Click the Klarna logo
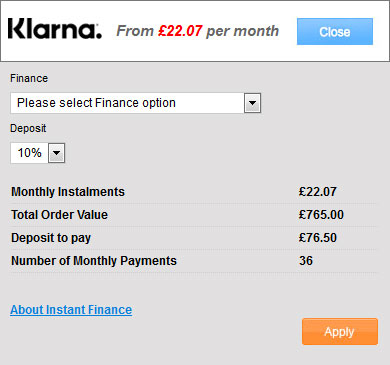The image size is (390, 365). point(55,29)
